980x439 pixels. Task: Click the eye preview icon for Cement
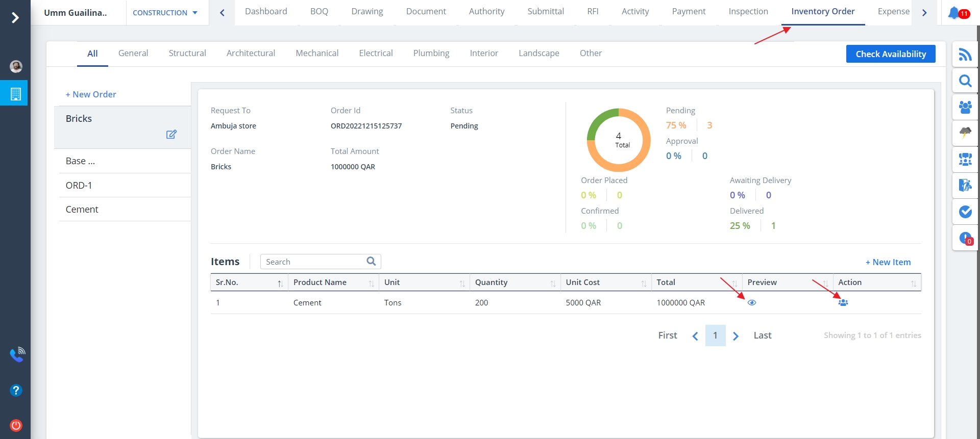tap(752, 303)
